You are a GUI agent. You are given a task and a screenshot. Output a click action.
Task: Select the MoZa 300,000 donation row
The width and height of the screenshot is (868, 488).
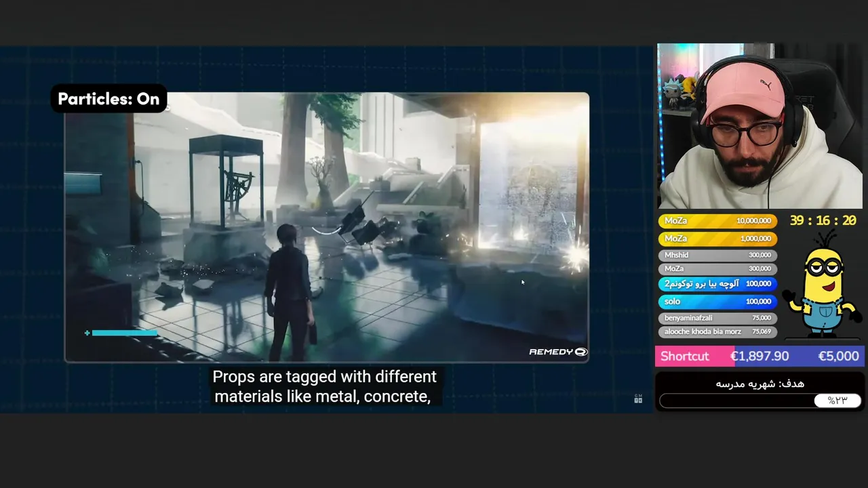(x=717, y=268)
